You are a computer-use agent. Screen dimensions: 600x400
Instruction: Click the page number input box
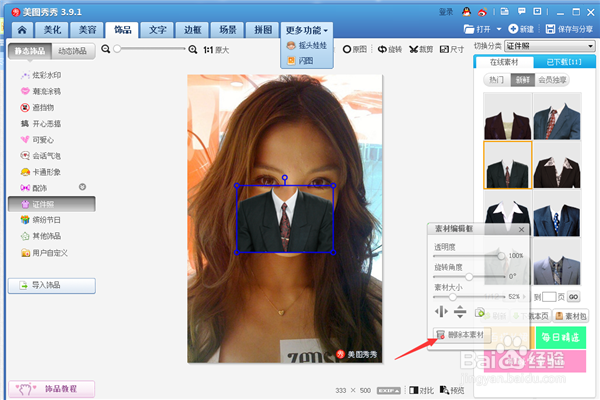pyautogui.click(x=549, y=297)
